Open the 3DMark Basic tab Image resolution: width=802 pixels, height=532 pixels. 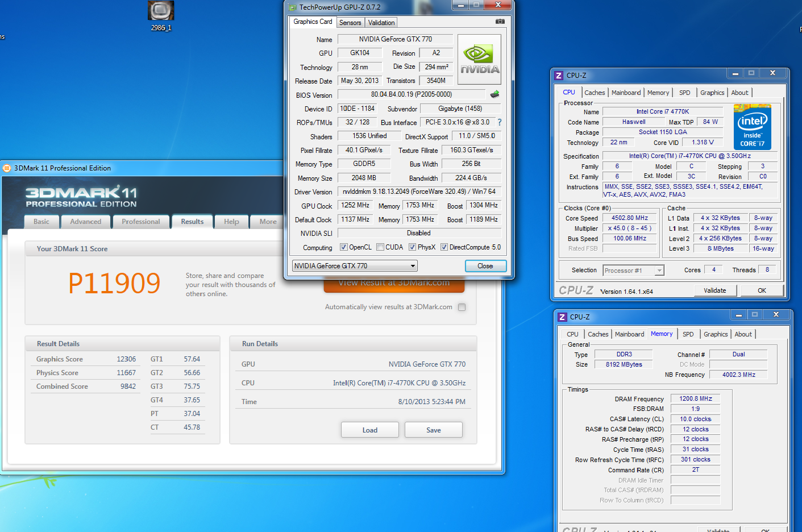pyautogui.click(x=41, y=222)
